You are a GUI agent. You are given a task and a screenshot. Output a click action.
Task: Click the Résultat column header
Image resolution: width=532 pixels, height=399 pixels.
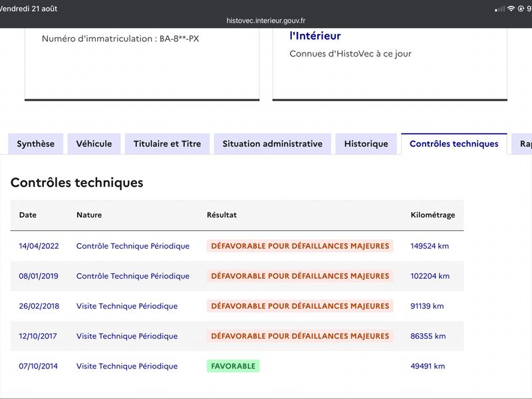pyautogui.click(x=221, y=215)
